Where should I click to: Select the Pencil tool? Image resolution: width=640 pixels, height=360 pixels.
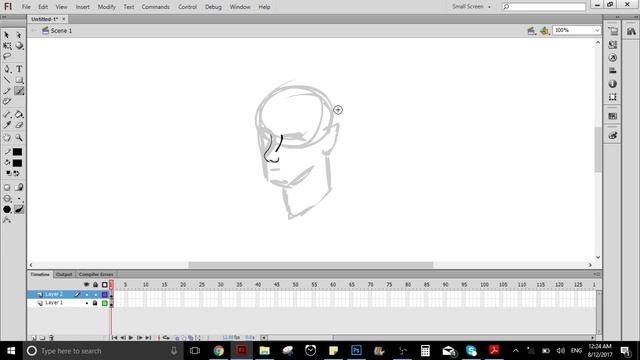click(7, 91)
